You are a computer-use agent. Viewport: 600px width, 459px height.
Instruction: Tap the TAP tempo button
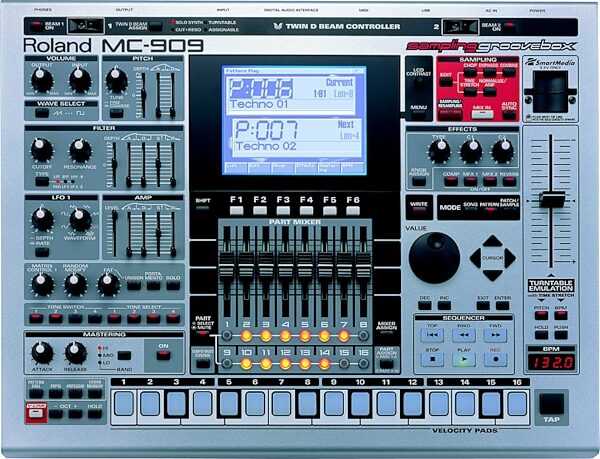pyautogui.click(x=551, y=404)
